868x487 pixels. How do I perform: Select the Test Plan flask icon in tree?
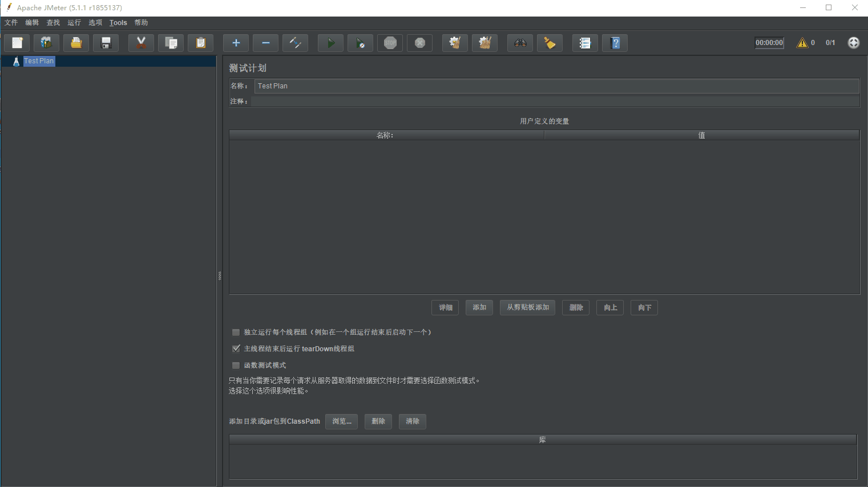point(16,61)
